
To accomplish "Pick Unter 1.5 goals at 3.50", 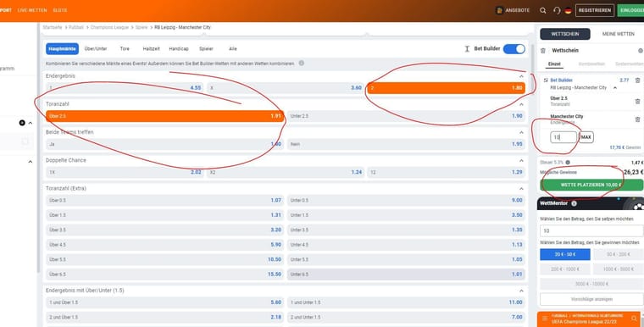I will point(406,215).
